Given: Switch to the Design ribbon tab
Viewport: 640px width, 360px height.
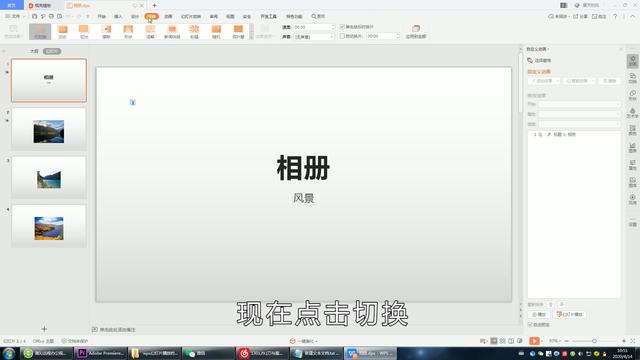Looking at the screenshot, I should pos(135,16).
